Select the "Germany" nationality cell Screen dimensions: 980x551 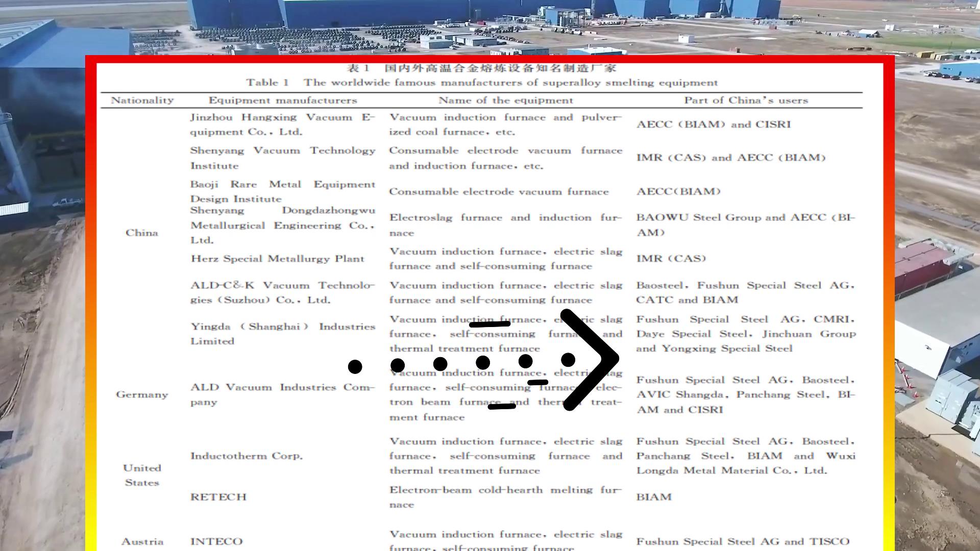(142, 394)
